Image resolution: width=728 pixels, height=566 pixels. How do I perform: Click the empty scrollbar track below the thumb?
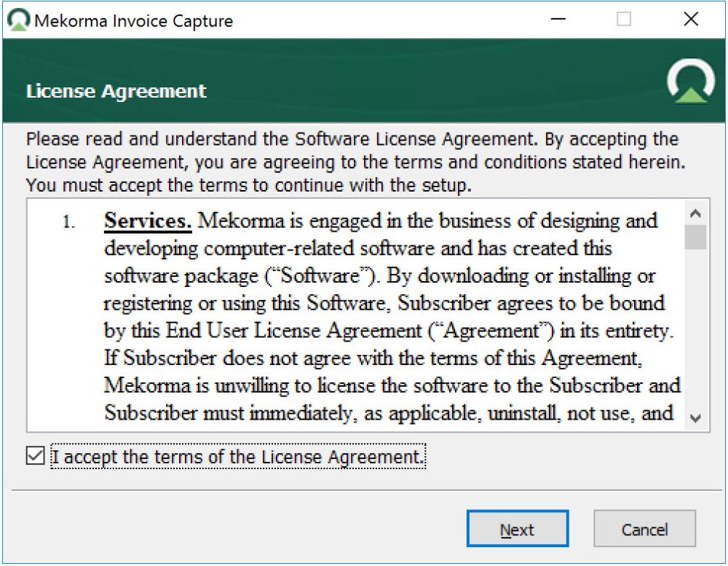tap(696, 328)
